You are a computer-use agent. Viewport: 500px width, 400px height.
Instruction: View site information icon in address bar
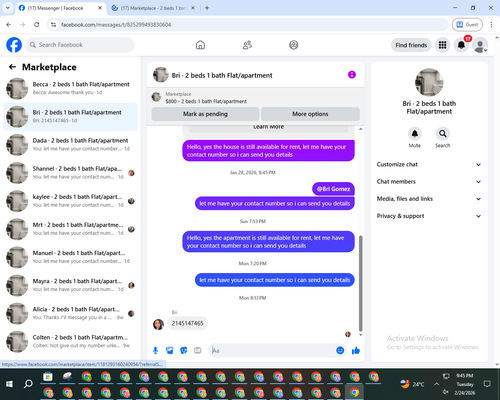tap(53, 24)
